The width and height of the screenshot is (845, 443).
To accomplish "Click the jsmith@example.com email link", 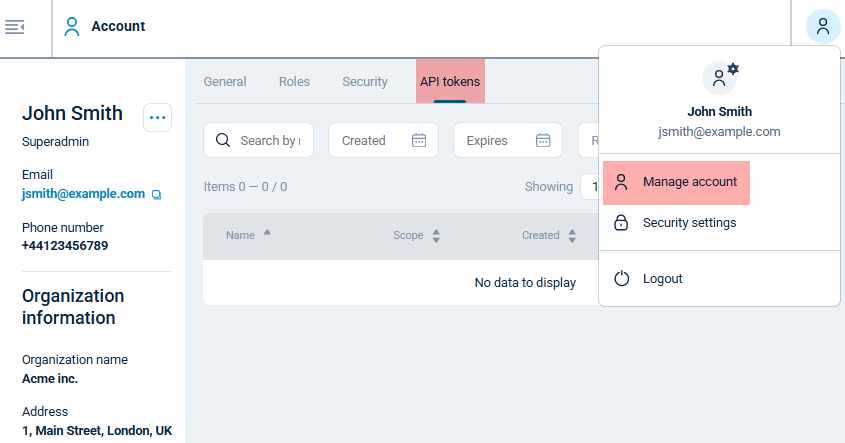I will pyautogui.click(x=83, y=193).
